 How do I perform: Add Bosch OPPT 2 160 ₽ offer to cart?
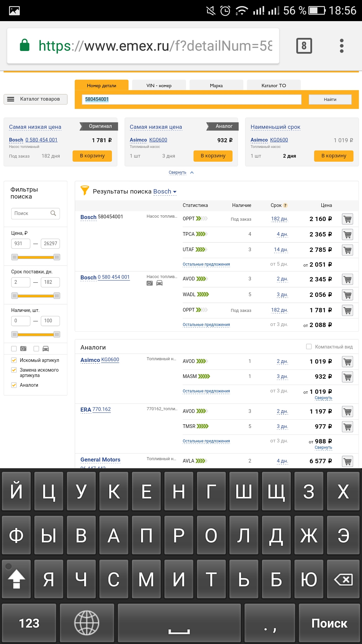(x=348, y=219)
